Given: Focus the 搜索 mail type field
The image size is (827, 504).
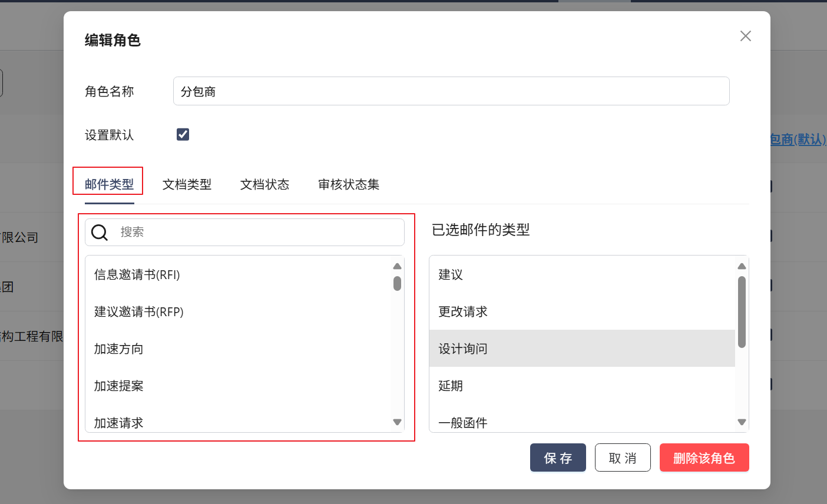Looking at the screenshot, I should coord(259,233).
